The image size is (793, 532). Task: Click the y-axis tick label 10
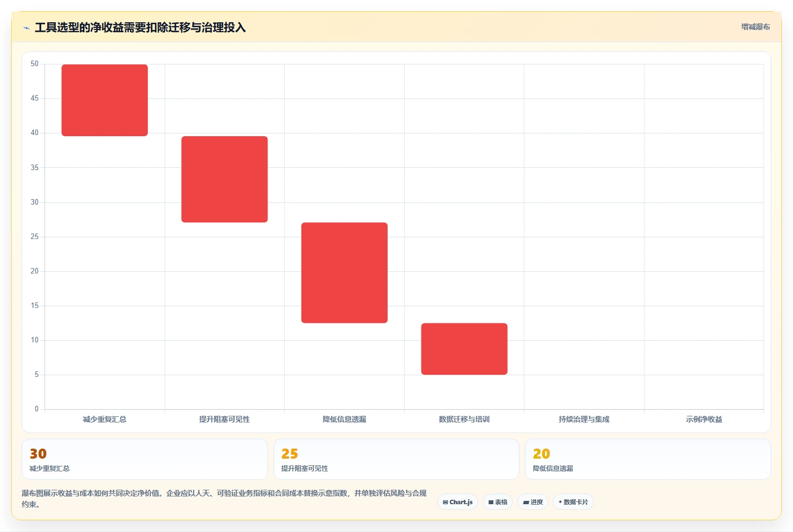pyautogui.click(x=34, y=340)
